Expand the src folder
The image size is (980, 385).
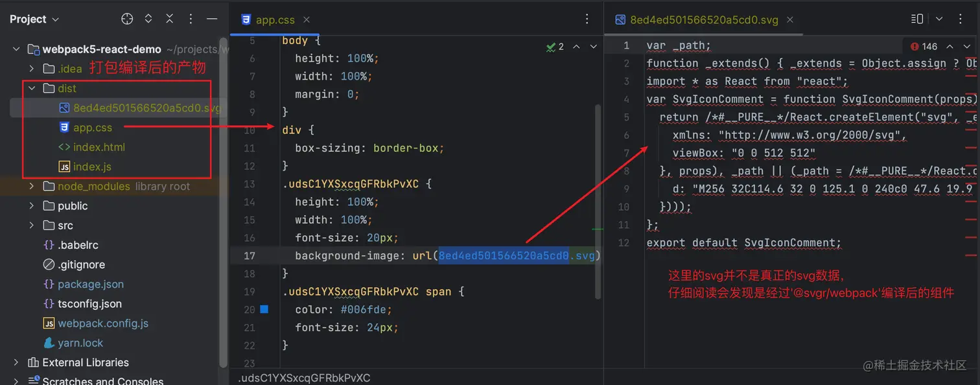point(30,226)
